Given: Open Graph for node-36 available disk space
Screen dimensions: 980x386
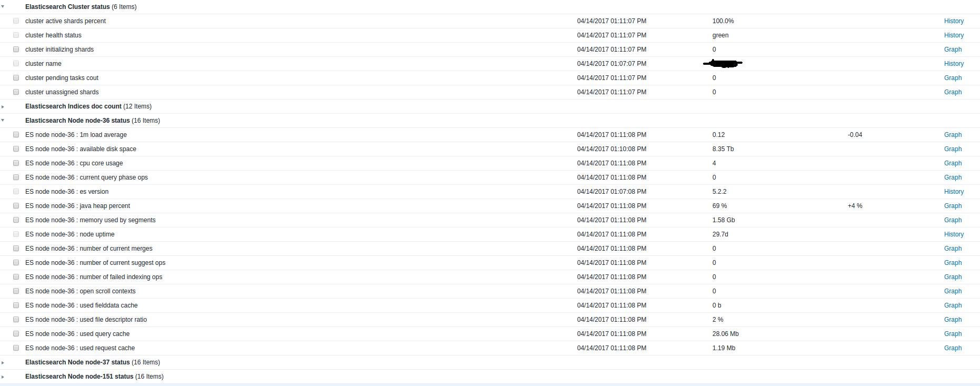Looking at the screenshot, I should [953, 149].
